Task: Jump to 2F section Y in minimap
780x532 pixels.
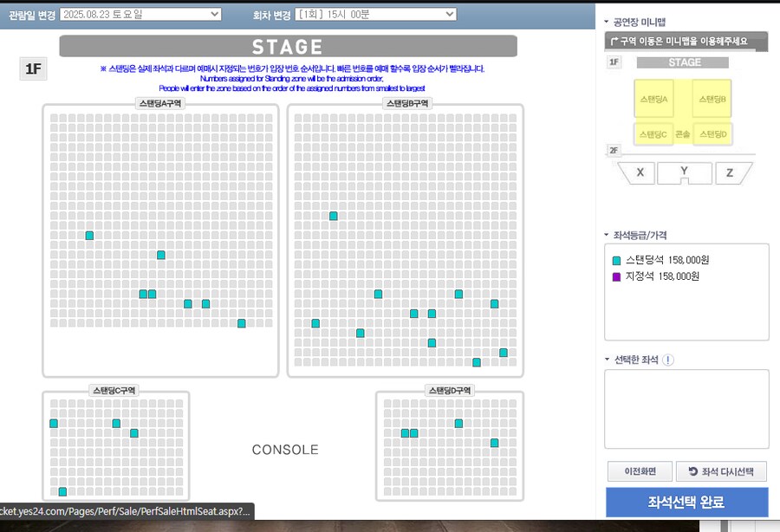Action: pyautogui.click(x=685, y=172)
